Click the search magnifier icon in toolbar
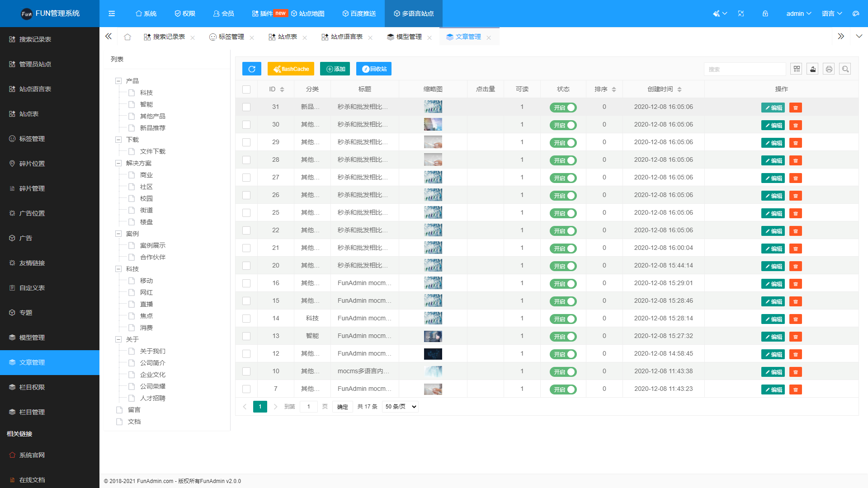This screenshot has height=488, width=868. click(x=845, y=69)
